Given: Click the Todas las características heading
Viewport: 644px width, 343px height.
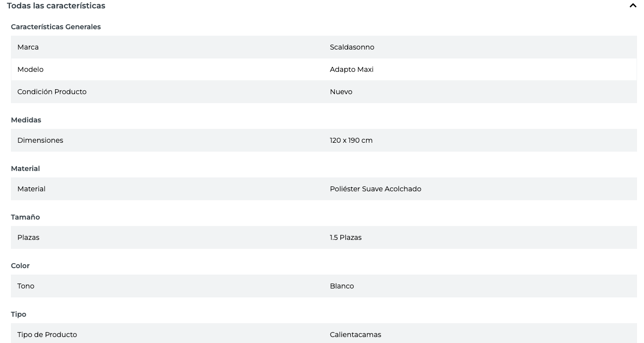Looking at the screenshot, I should tap(56, 6).
